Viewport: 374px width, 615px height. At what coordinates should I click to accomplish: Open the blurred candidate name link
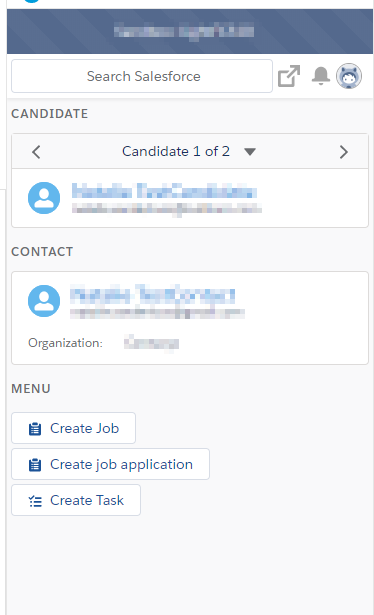164,191
